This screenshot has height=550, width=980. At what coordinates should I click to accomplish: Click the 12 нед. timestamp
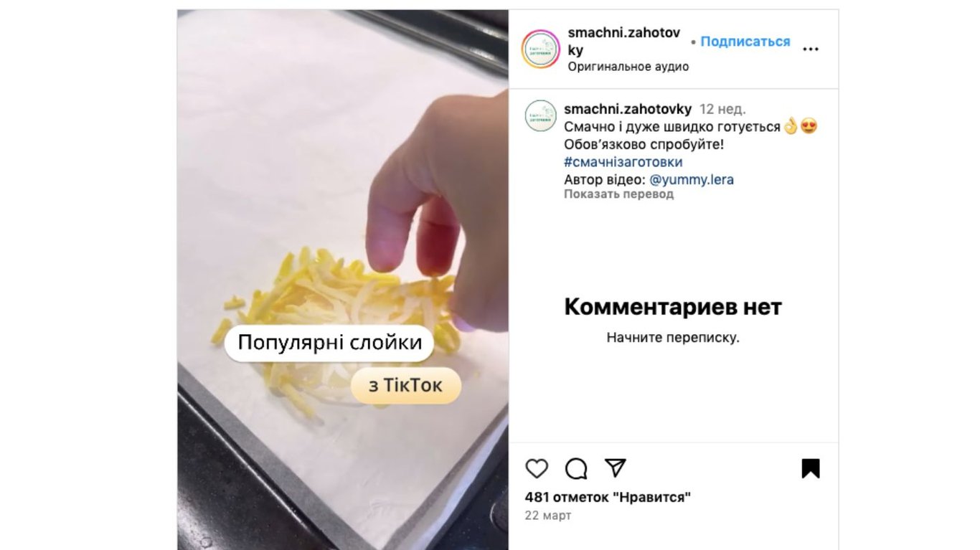[x=722, y=109]
